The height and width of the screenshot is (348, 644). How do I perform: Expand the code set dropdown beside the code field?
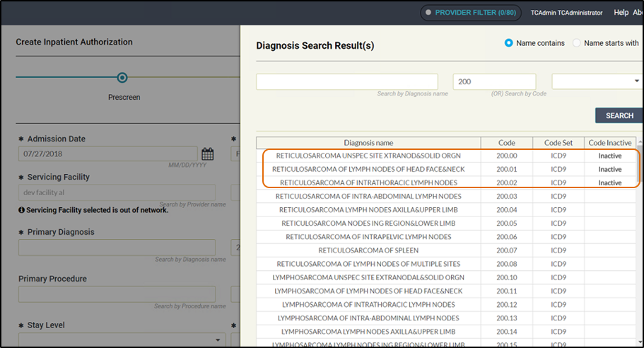click(596, 81)
